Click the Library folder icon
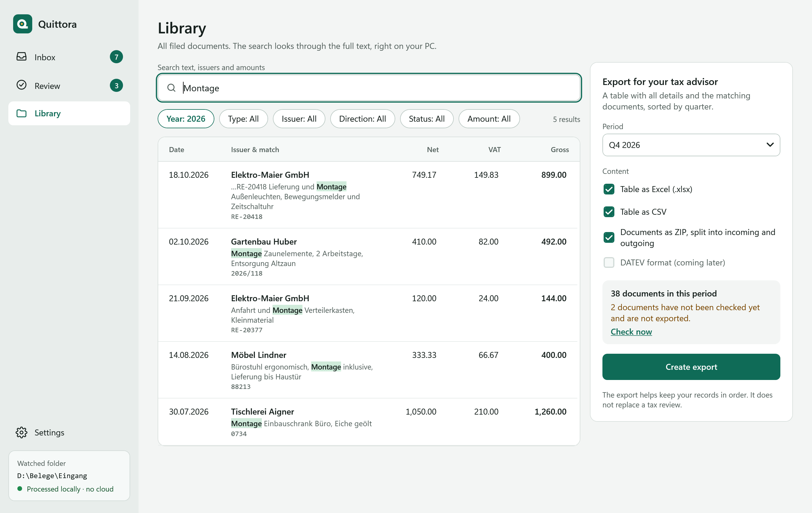Image resolution: width=812 pixels, height=513 pixels. point(21,114)
